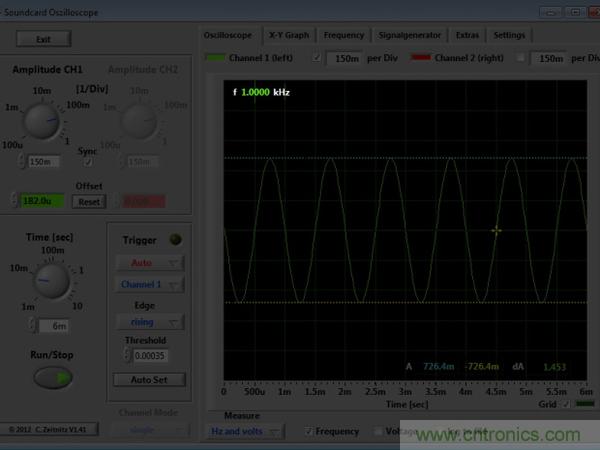Click the Trigger status LED
The width and height of the screenshot is (600, 450).
coord(175,239)
